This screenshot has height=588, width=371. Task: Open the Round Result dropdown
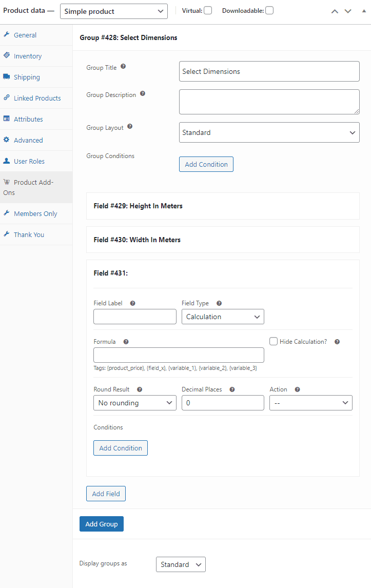click(x=134, y=403)
